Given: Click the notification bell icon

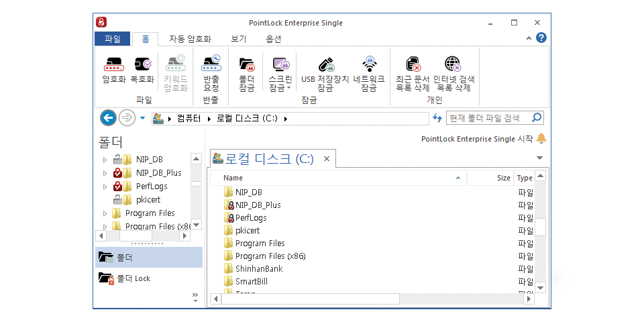Looking at the screenshot, I should 541,138.
